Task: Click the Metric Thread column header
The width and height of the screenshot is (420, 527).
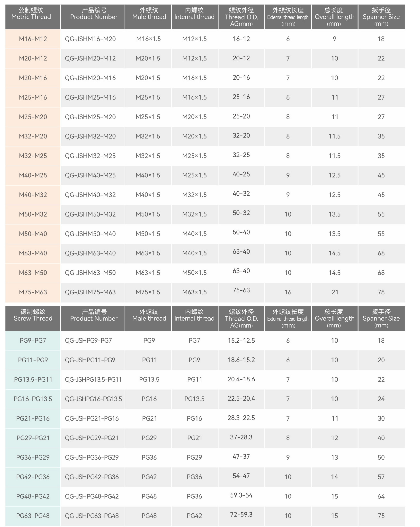Action: [33, 17]
